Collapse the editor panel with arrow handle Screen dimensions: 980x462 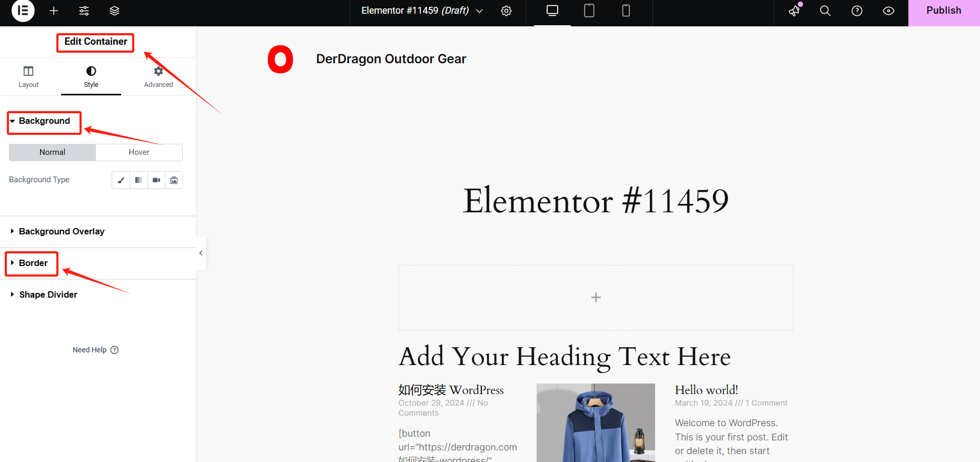tap(201, 253)
